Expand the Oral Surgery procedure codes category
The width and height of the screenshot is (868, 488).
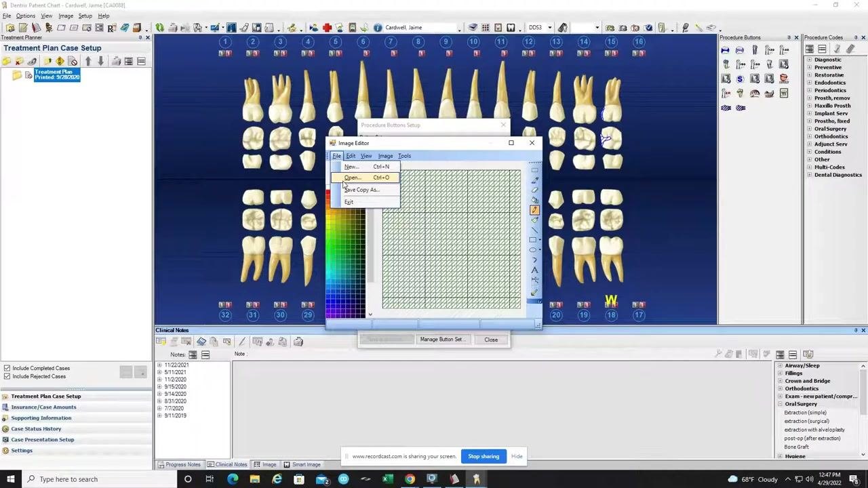point(809,129)
